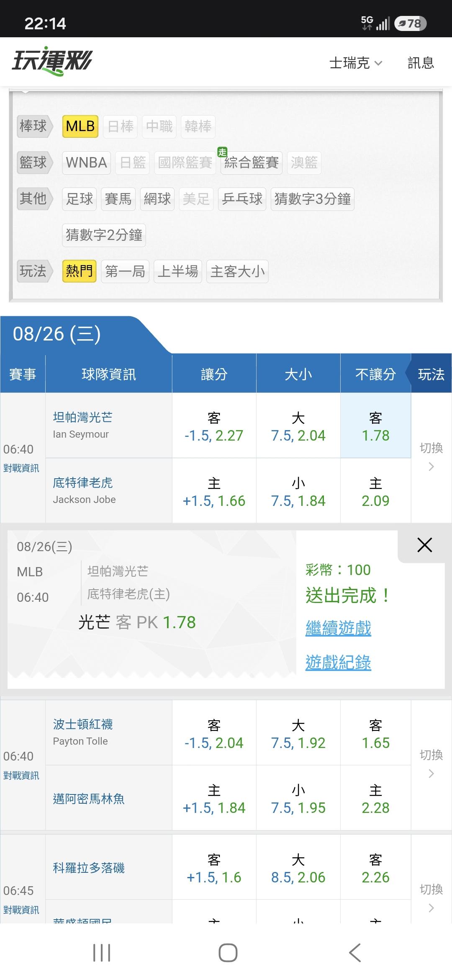The height and width of the screenshot is (980, 452).
Task: Pick 小 7.5, 1.95 under bet
Action: click(x=298, y=798)
